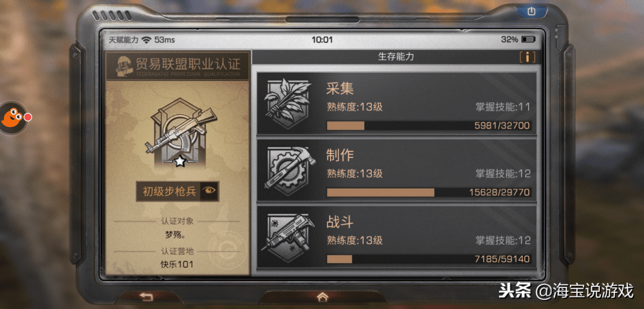
Task: Click the 采集 skill title
Action: tap(340, 89)
